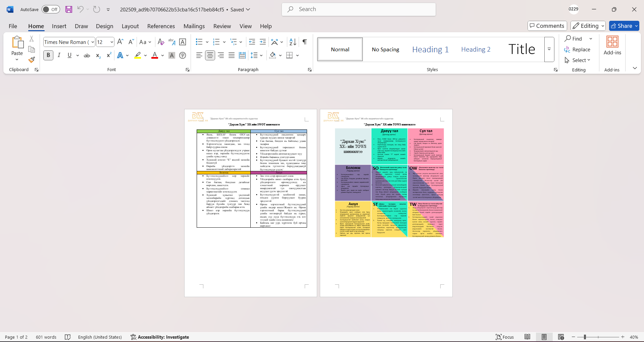Click the character border icon
This screenshot has width=644, height=342.
tap(183, 42)
